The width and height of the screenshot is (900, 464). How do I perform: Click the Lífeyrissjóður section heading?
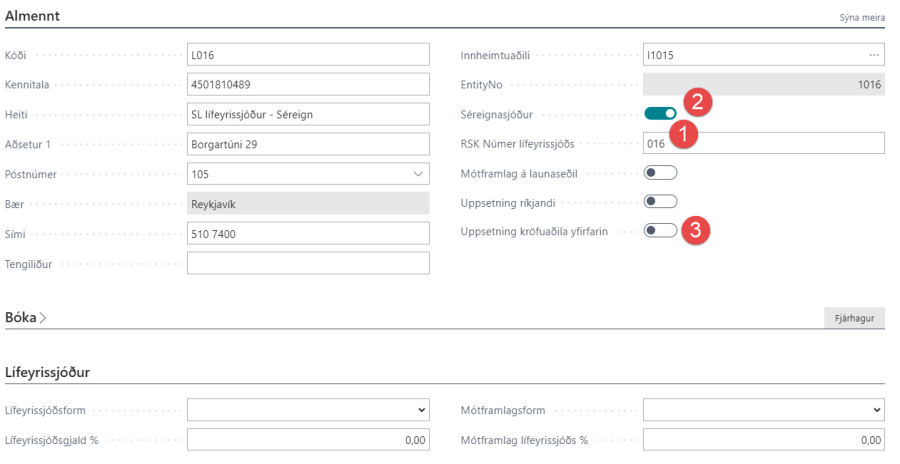coord(48,372)
